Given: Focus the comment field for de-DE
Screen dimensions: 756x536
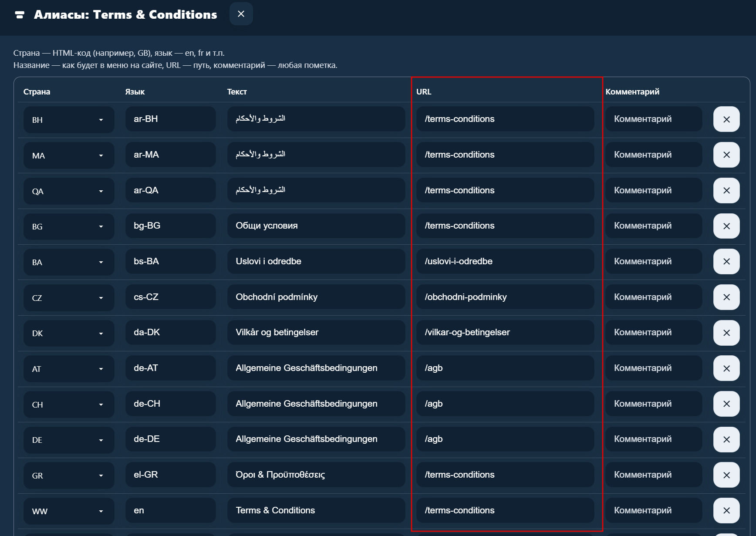Looking at the screenshot, I should tap(654, 439).
